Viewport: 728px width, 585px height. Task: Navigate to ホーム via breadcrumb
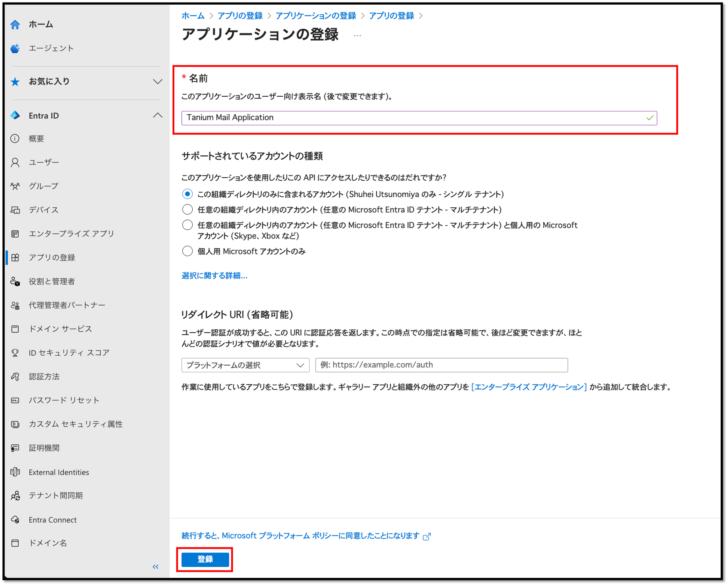pos(193,16)
